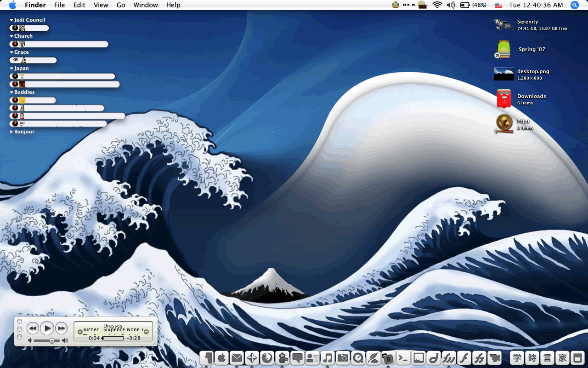This screenshot has height=368, width=588.
Task: Open the US flag input menu
Action: click(498, 5)
